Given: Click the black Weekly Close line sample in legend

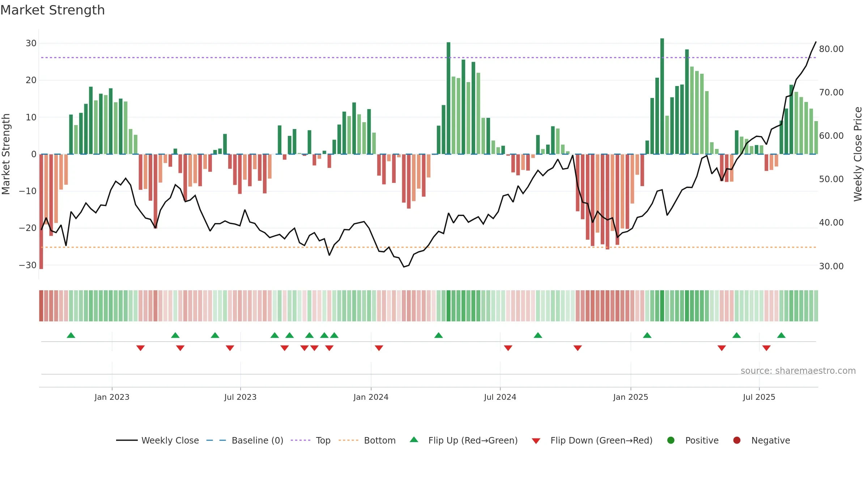Looking at the screenshot, I should tap(127, 440).
